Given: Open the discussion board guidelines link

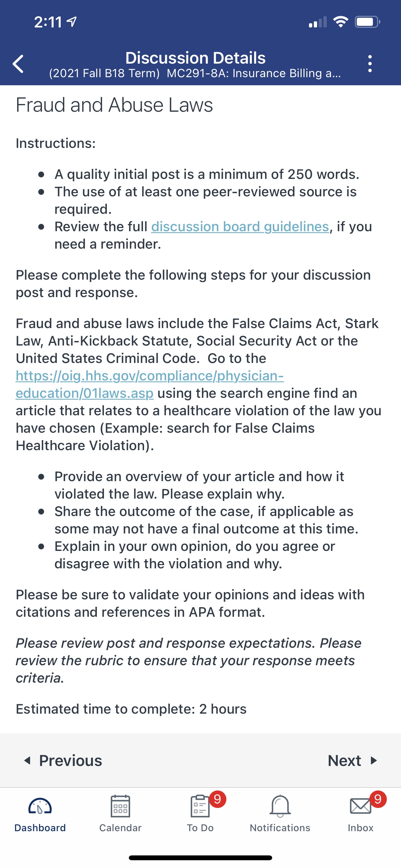Looking at the screenshot, I should [x=240, y=227].
